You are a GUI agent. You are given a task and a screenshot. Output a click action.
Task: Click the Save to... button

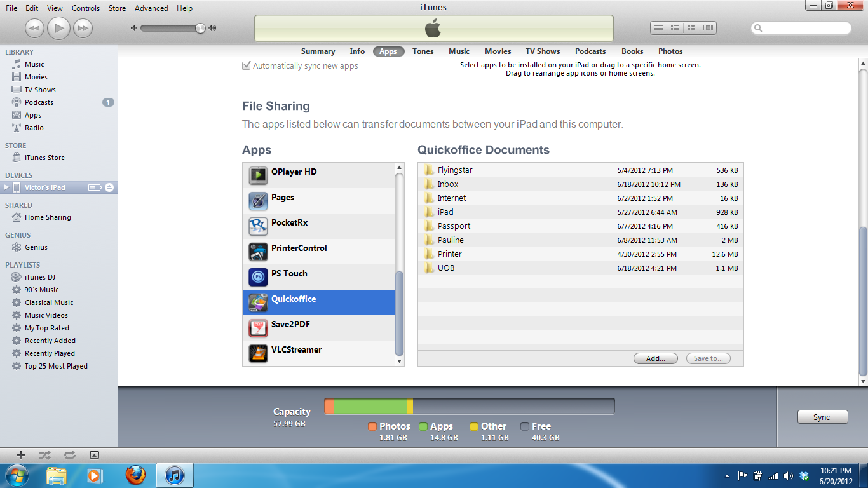tap(709, 358)
